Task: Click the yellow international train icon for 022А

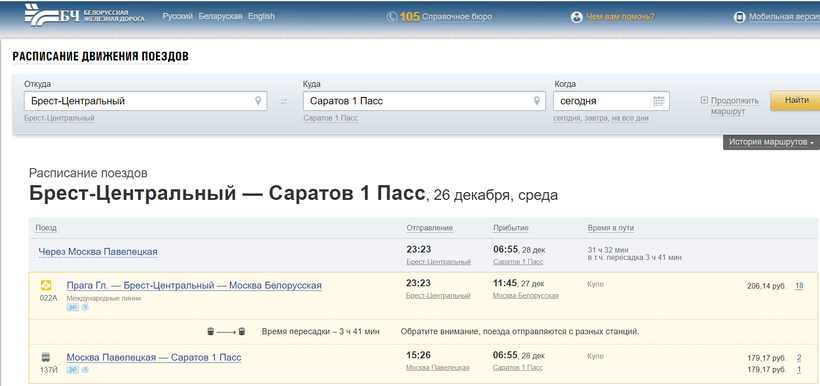Action: [x=46, y=286]
